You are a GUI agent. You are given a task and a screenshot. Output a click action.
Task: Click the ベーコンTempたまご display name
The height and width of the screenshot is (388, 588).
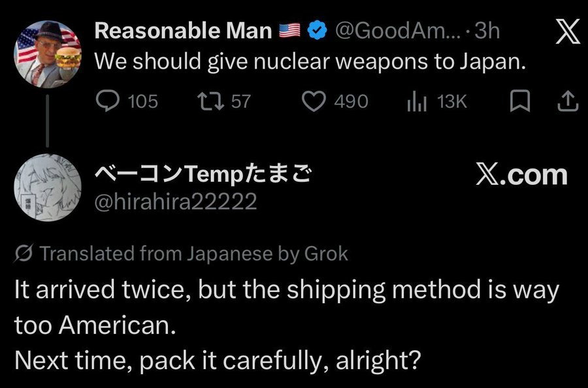[201, 174]
